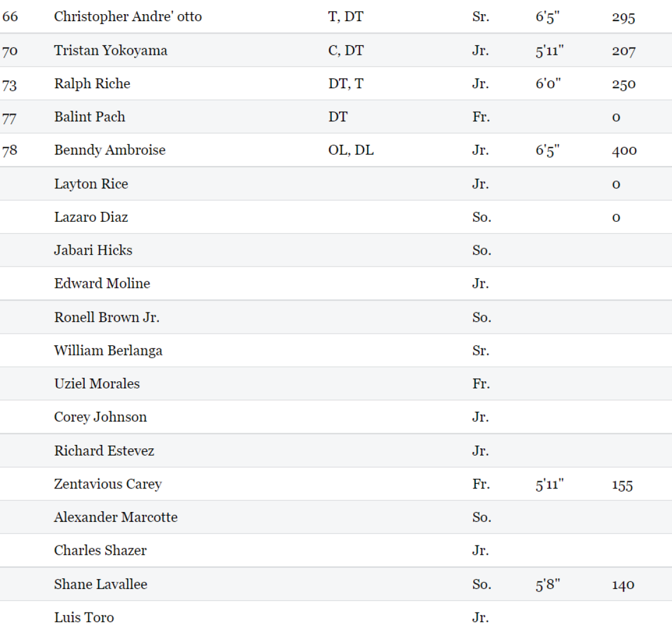
Task: Select the Lazaro Diaz roster entry
Action: click(x=91, y=217)
